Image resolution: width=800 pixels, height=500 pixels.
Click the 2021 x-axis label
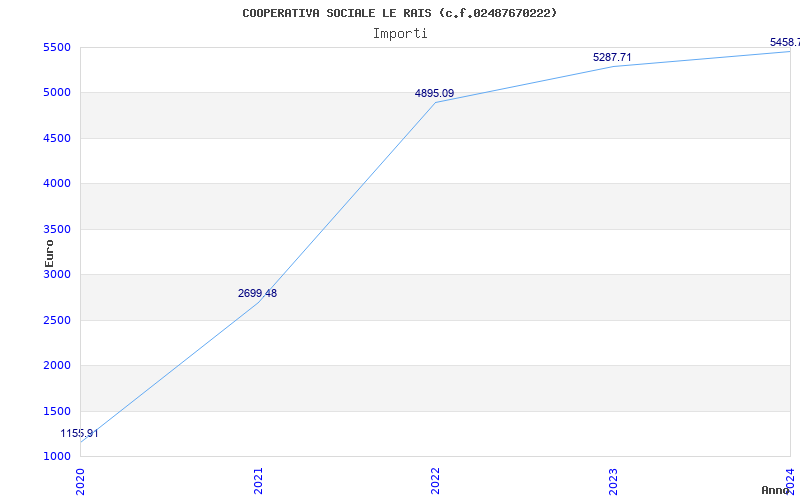(x=258, y=481)
